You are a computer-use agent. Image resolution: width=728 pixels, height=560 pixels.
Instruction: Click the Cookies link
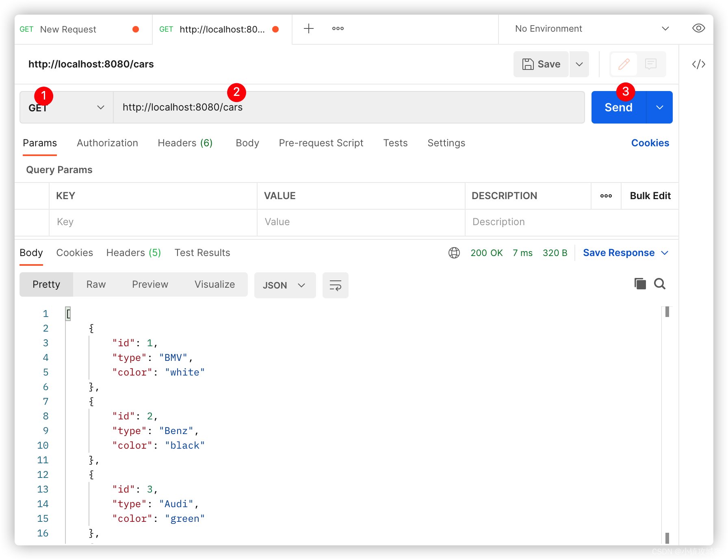[650, 143]
